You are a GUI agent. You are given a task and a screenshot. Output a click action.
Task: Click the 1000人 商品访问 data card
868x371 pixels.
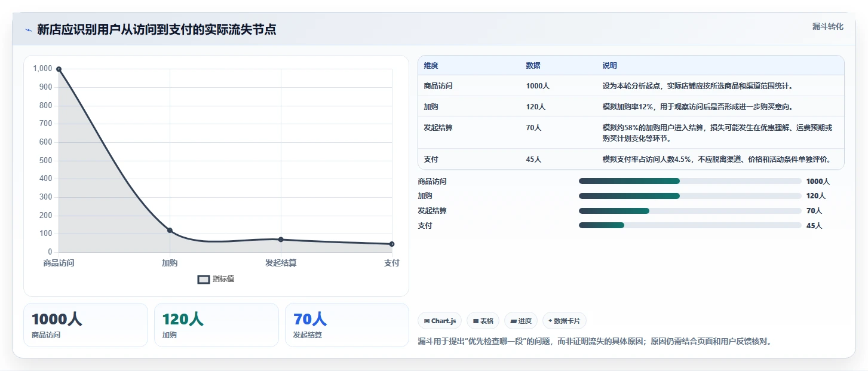coord(85,325)
